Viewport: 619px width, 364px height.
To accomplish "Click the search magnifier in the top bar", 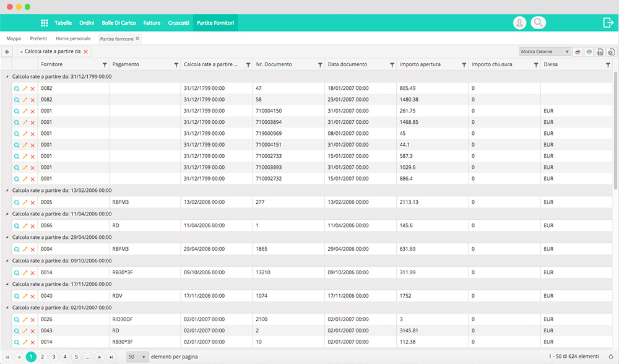I will (x=538, y=23).
